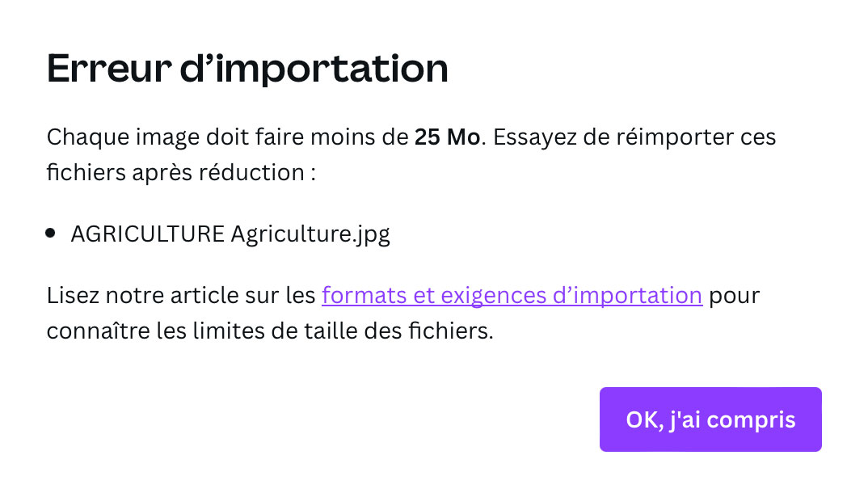Select the bold "25 Mo" size limit
868x493 pixels.
click(447, 137)
